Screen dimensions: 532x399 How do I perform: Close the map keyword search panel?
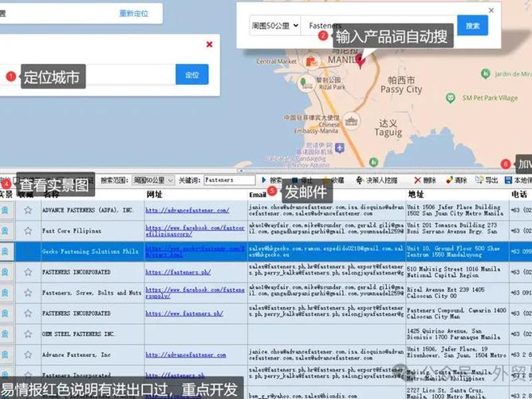[491, 10]
